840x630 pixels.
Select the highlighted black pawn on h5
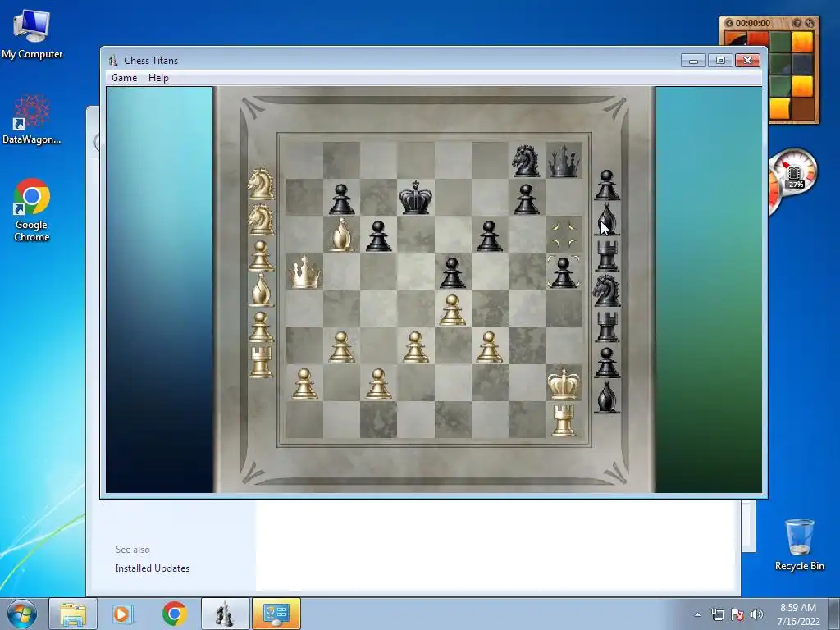click(563, 272)
